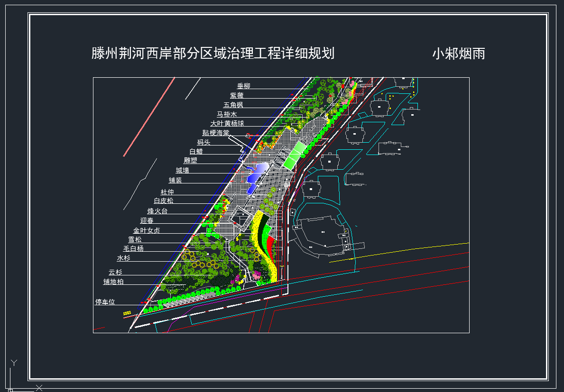Image resolution: width=564 pixels, height=392 pixels.
Task: Select the 毛白杨 annotation
Action: [x=133, y=248]
